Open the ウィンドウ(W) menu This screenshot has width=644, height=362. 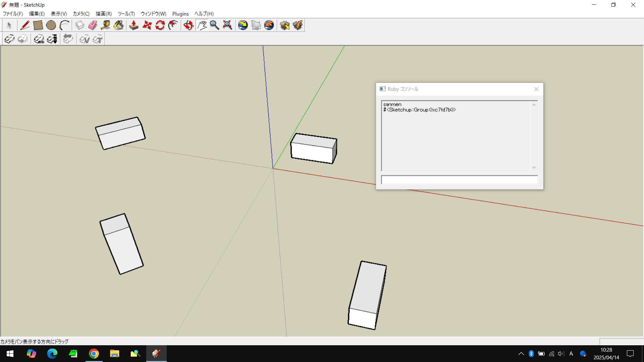(153, 14)
